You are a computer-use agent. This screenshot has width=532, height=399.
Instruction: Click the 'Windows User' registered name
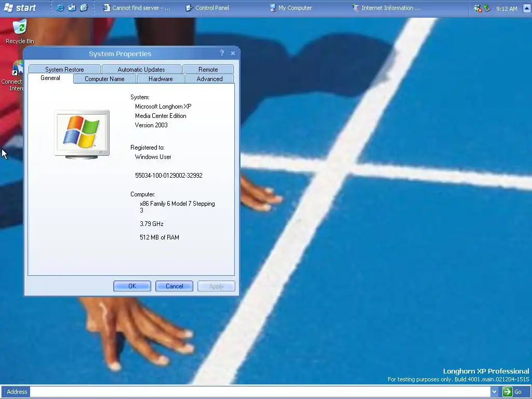coord(153,157)
